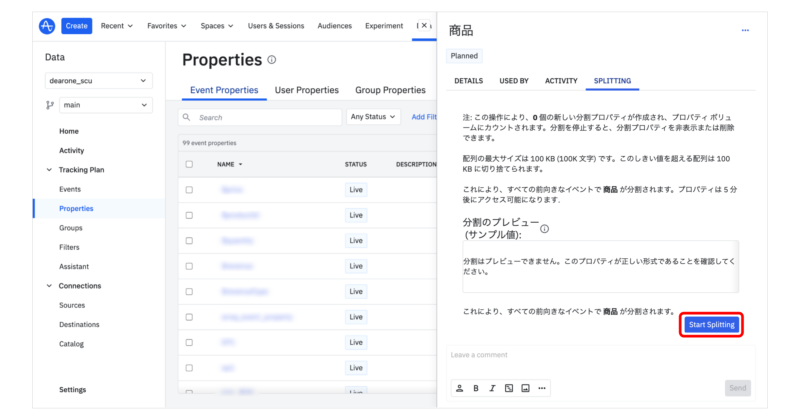Toggle bold formatting in comment toolbar
Screen dimensions: 800x420
pos(476,388)
